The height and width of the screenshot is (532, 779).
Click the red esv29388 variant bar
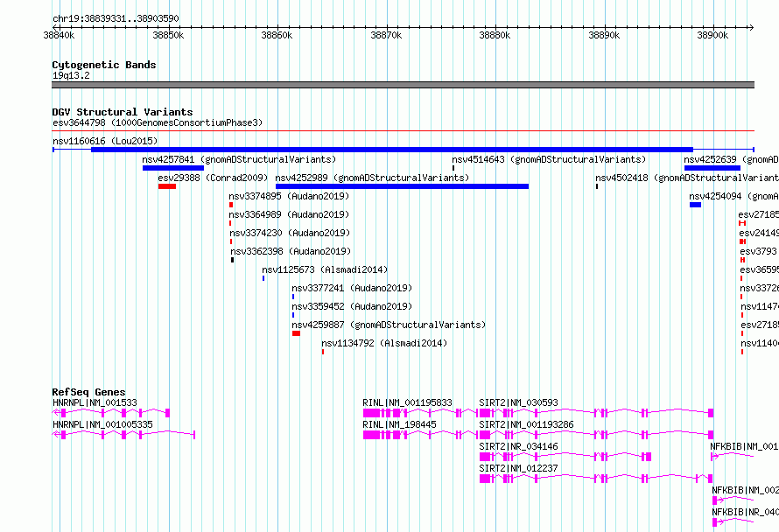click(x=167, y=186)
